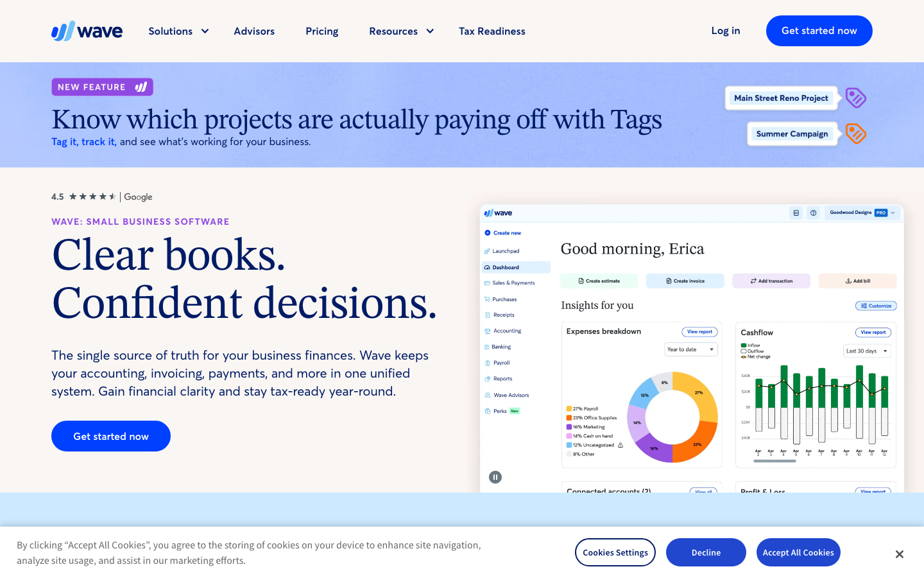The width and height of the screenshot is (924, 578).
Task: Click the orange tag icon
Action: 856,134
